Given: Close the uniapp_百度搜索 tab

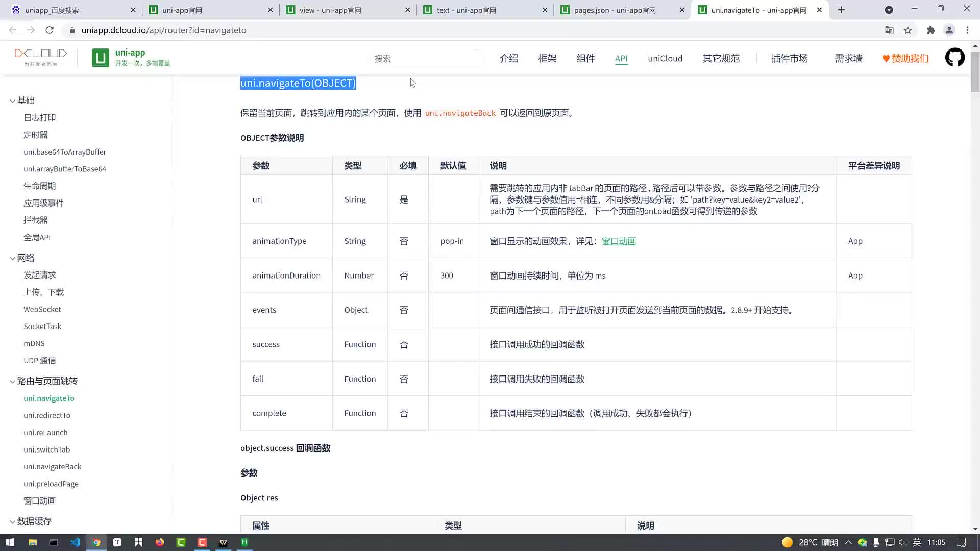Looking at the screenshot, I should pyautogui.click(x=133, y=10).
